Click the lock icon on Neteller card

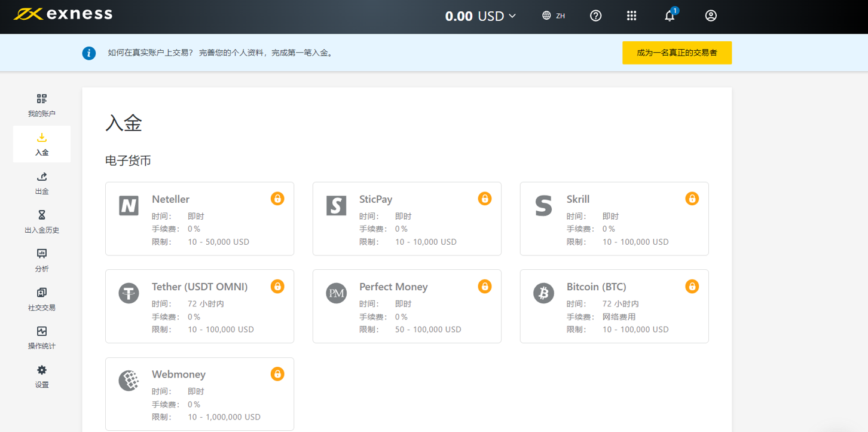tap(277, 199)
